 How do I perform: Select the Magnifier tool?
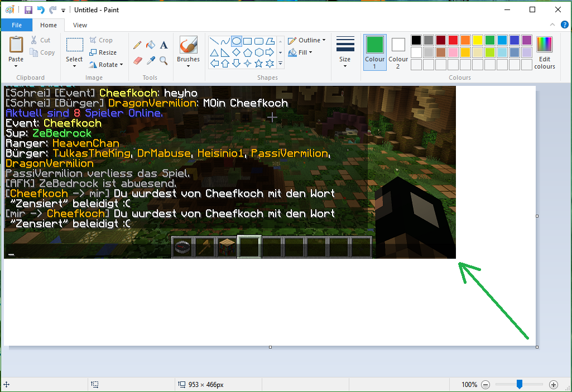164,60
